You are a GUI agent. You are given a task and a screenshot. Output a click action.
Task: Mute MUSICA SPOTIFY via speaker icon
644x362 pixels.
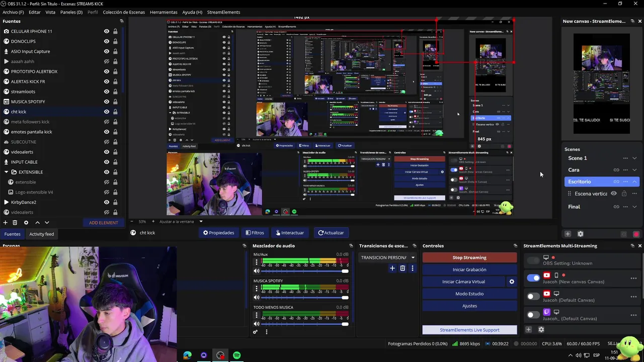click(x=257, y=298)
